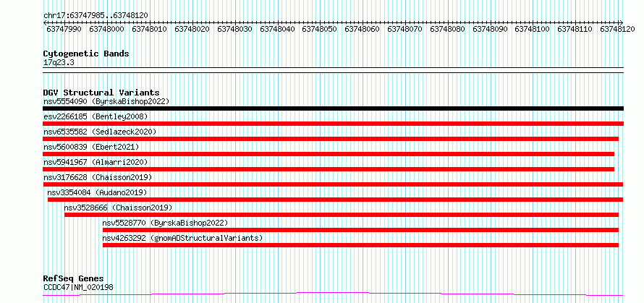This screenshot has height=303, width=644.
Task: Open variant nsv3528666 (Chaisson2019) label
Action: [118, 208]
